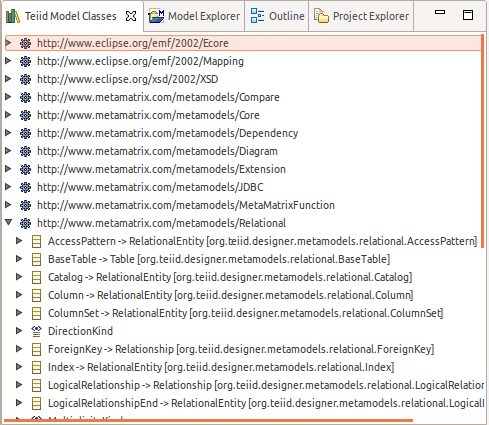Screen dimensions: 489x425
Task: Maximize the view panel
Action: click(468, 15)
